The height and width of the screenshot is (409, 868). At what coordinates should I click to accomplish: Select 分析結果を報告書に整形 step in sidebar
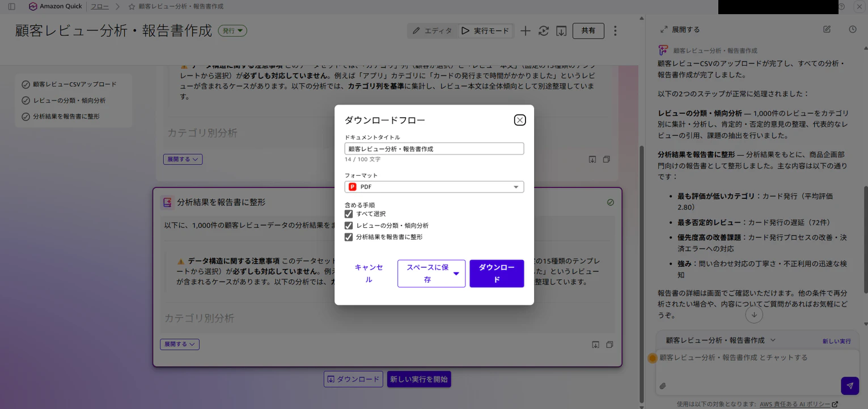(61, 116)
